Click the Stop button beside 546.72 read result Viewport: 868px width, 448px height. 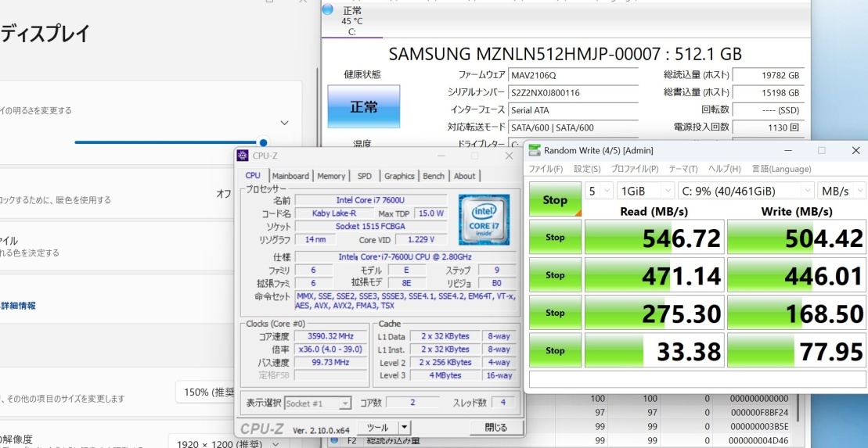pos(555,237)
